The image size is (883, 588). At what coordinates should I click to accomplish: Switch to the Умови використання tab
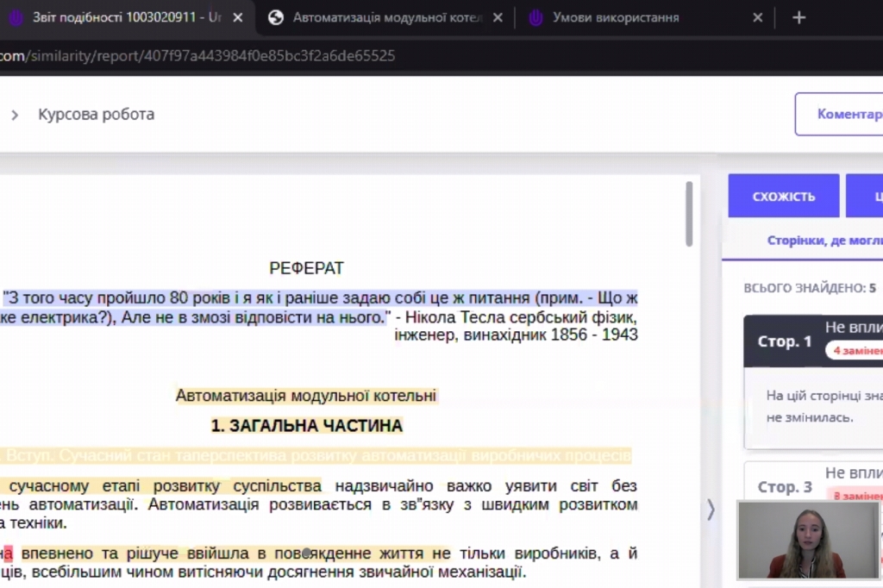616,17
